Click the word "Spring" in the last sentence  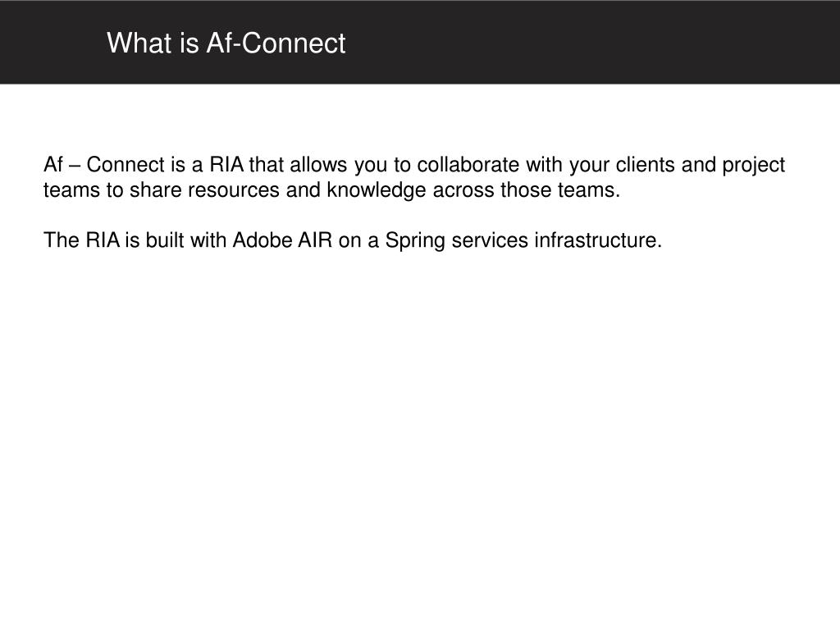click(414, 241)
